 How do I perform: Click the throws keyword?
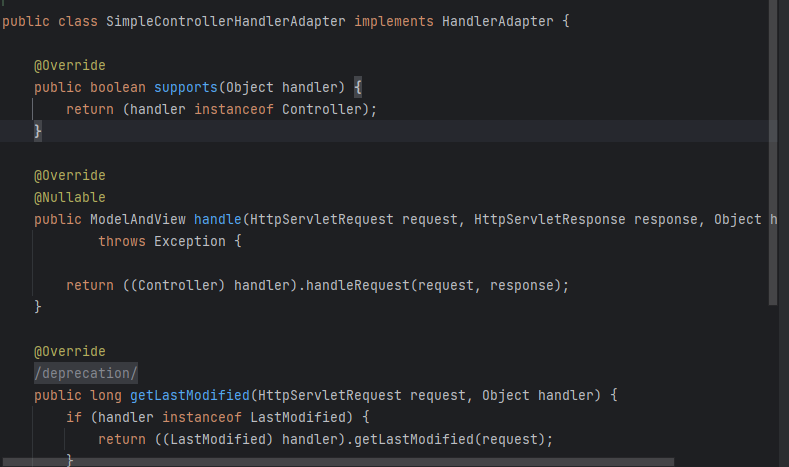[122, 242]
